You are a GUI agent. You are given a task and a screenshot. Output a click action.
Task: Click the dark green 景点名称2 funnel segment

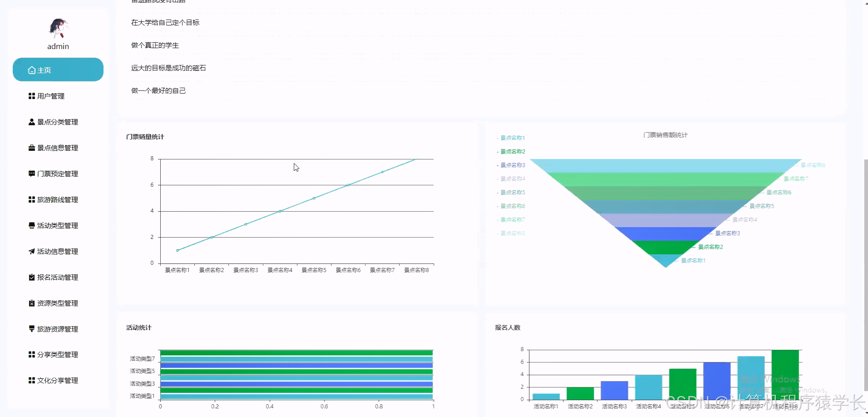[x=666, y=247]
